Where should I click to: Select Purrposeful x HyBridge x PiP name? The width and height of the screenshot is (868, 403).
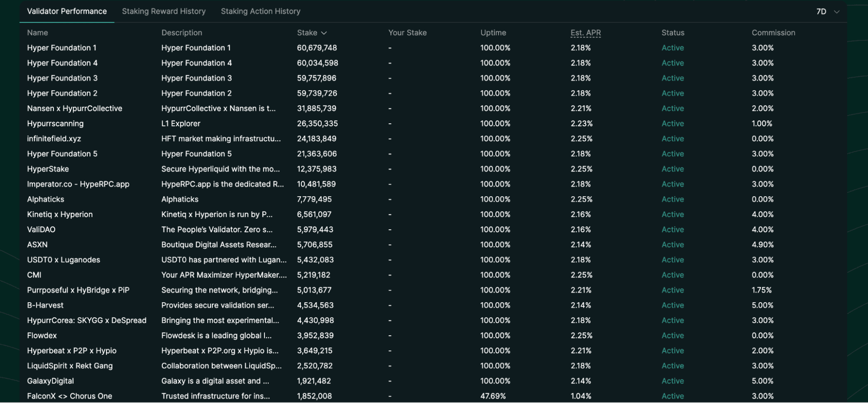[x=78, y=290]
